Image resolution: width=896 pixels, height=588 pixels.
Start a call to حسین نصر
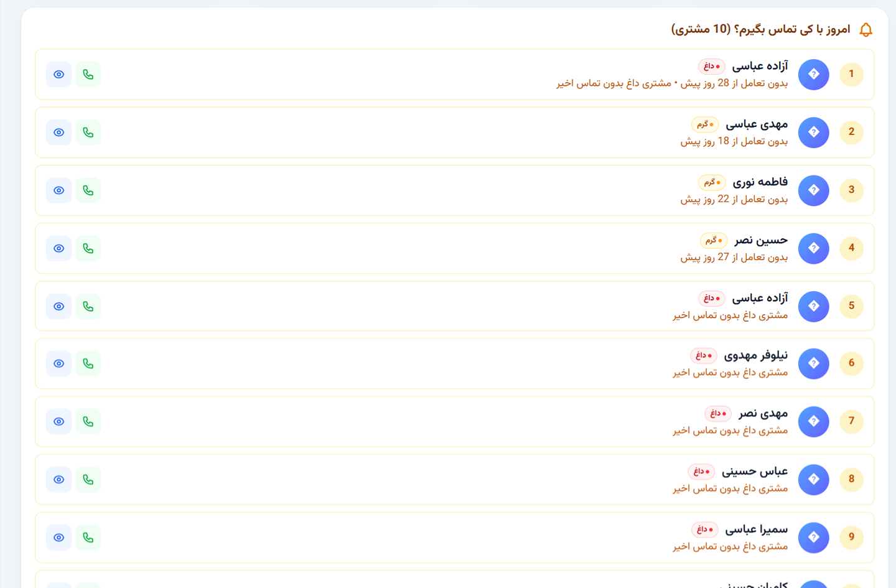pos(88,248)
